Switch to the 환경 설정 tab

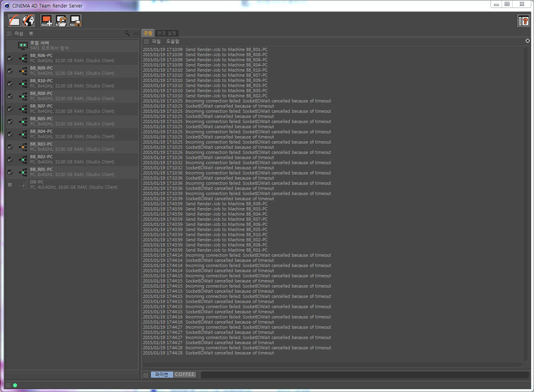166,33
